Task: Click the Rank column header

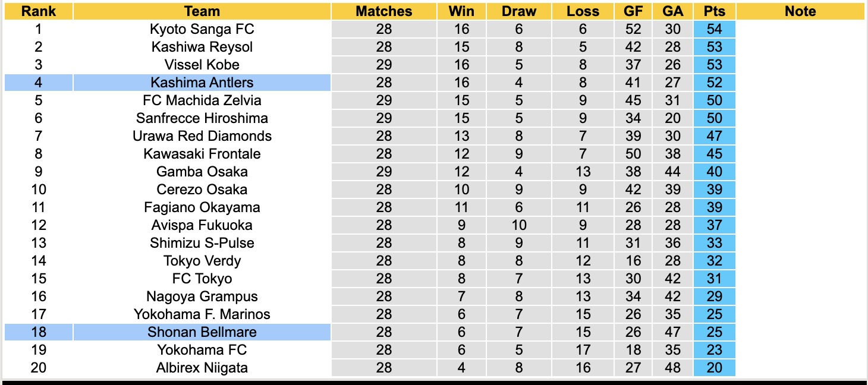Action: (39, 11)
